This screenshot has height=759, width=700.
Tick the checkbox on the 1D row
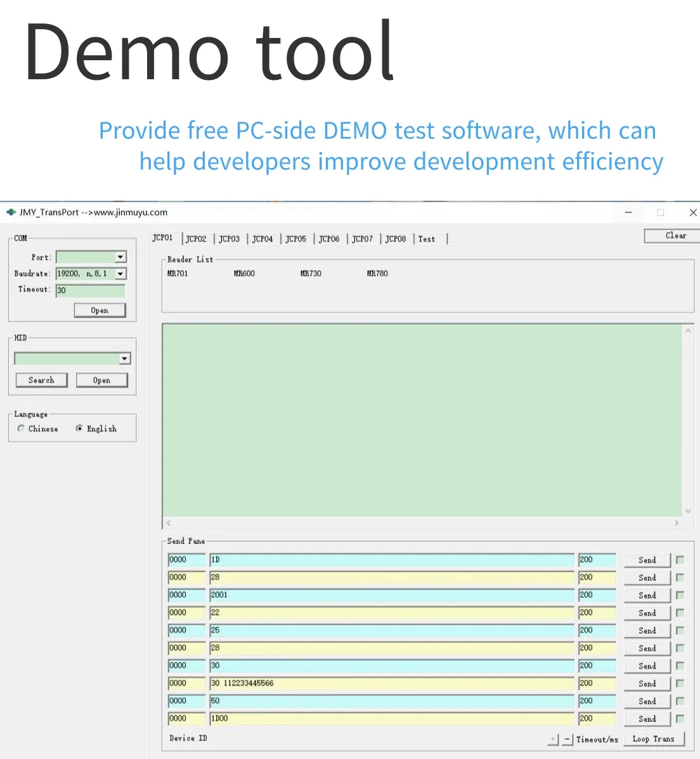click(680, 559)
